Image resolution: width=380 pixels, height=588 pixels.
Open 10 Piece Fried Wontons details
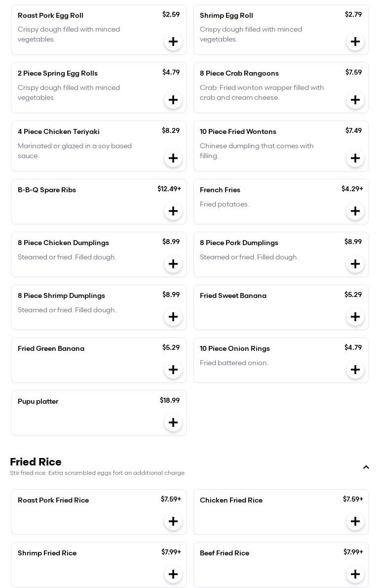tap(238, 132)
